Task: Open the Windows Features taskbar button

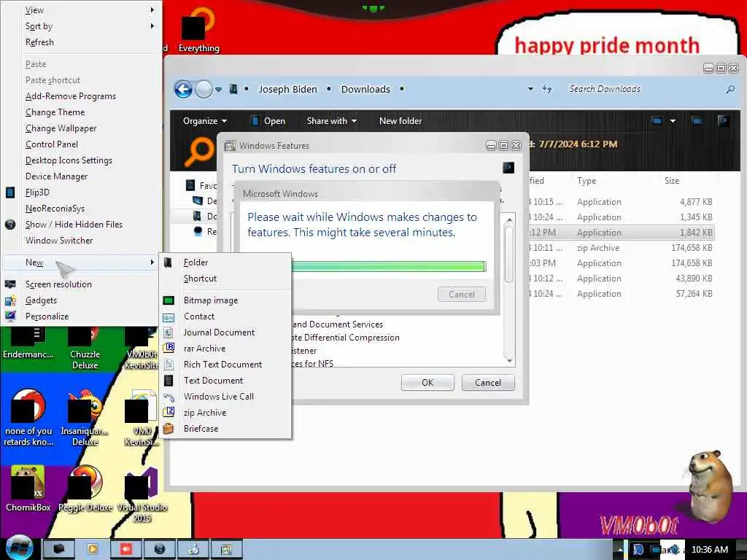Action: pyautogui.click(x=227, y=549)
